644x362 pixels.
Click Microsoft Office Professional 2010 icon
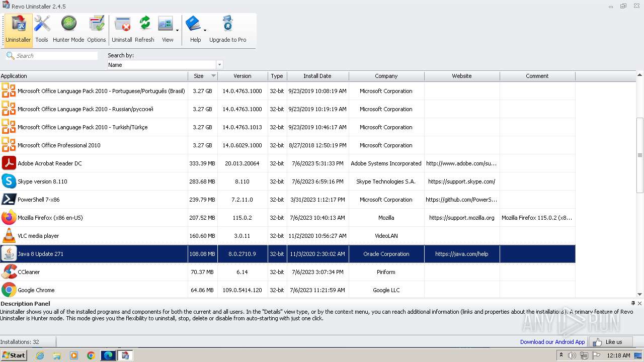(x=9, y=145)
